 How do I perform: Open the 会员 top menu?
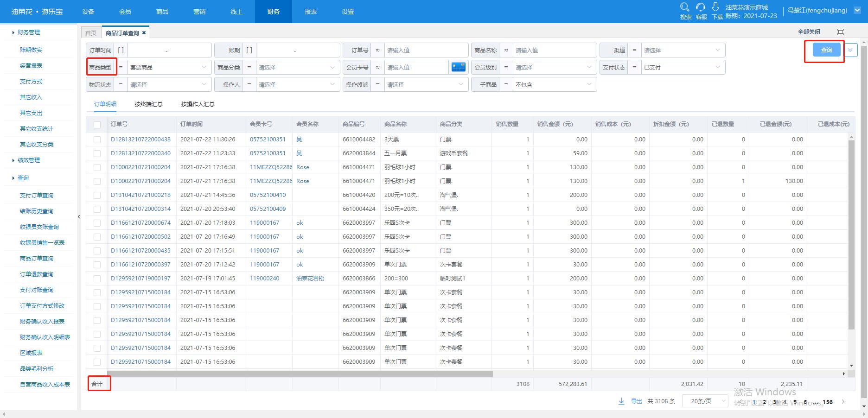pyautogui.click(x=125, y=12)
